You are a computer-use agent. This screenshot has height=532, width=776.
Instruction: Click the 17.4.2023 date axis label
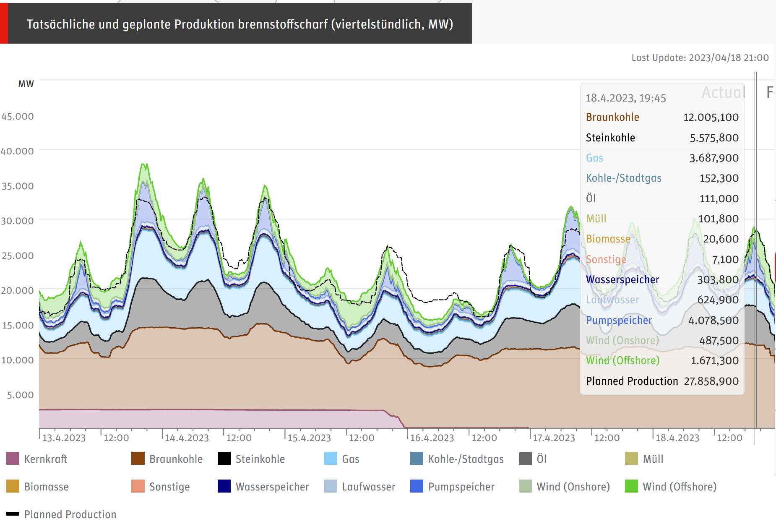tap(554, 438)
